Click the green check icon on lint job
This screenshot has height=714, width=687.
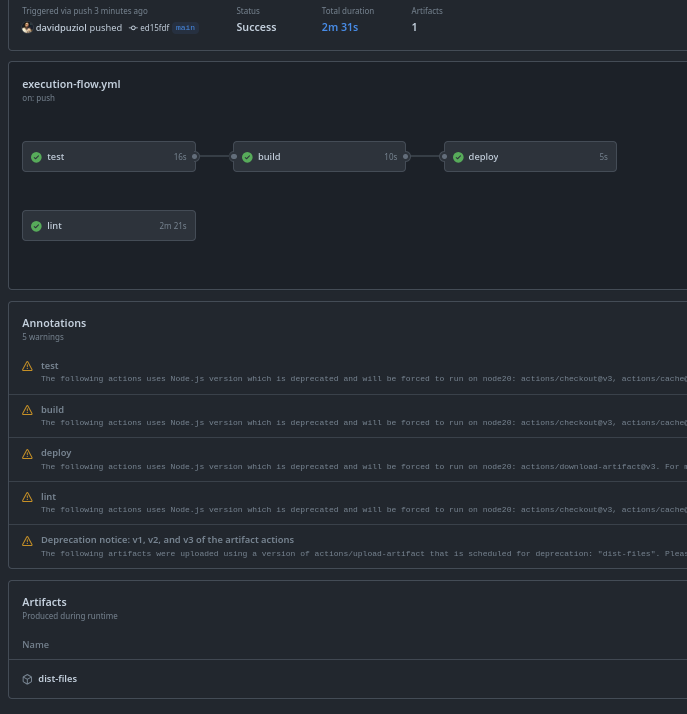point(36,226)
